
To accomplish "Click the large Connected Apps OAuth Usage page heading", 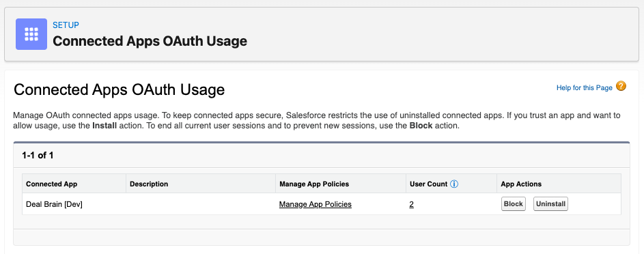I will point(119,90).
